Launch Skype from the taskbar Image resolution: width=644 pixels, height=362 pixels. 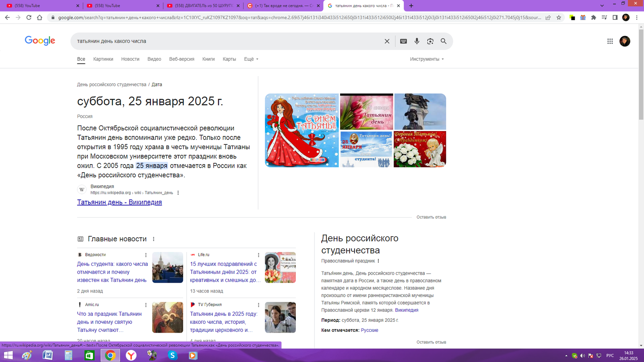[x=173, y=355]
